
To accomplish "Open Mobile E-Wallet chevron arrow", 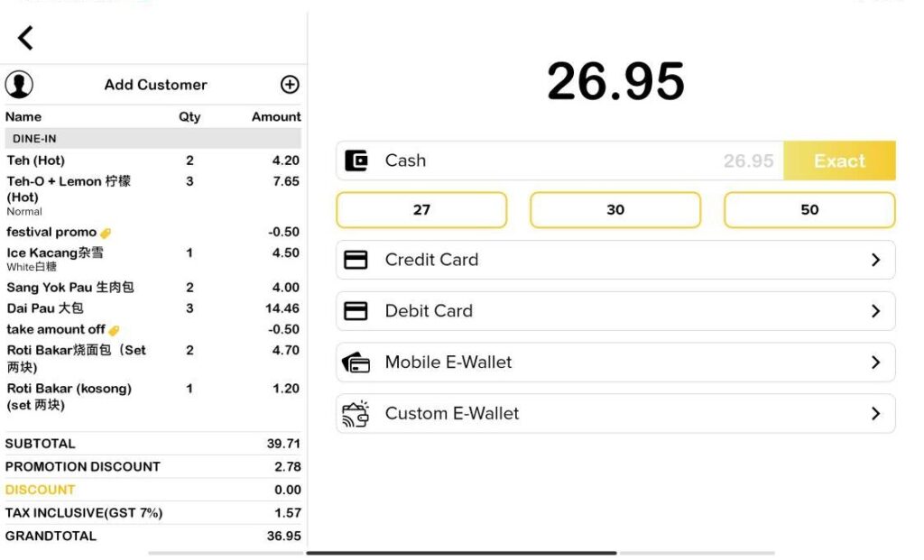I will pyautogui.click(x=875, y=363).
